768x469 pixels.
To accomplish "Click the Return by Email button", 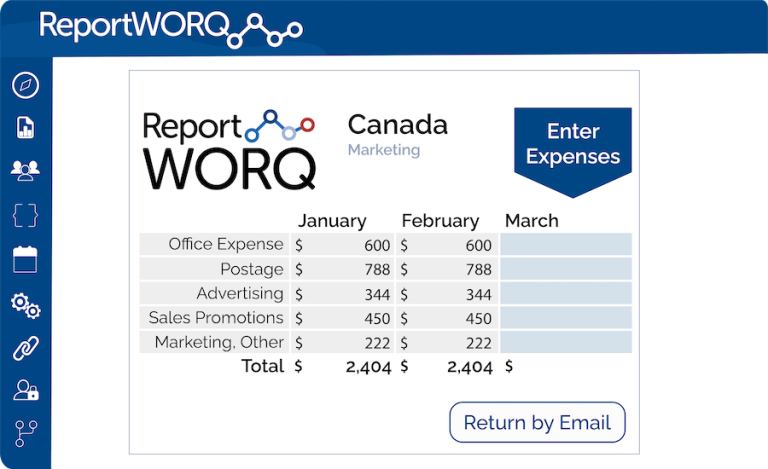I will pyautogui.click(x=537, y=422).
